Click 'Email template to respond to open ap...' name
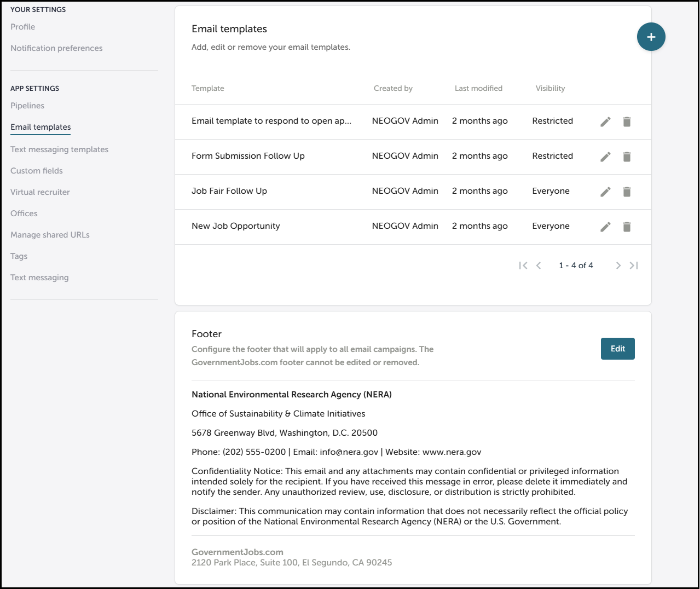The image size is (700, 589). [x=271, y=121]
